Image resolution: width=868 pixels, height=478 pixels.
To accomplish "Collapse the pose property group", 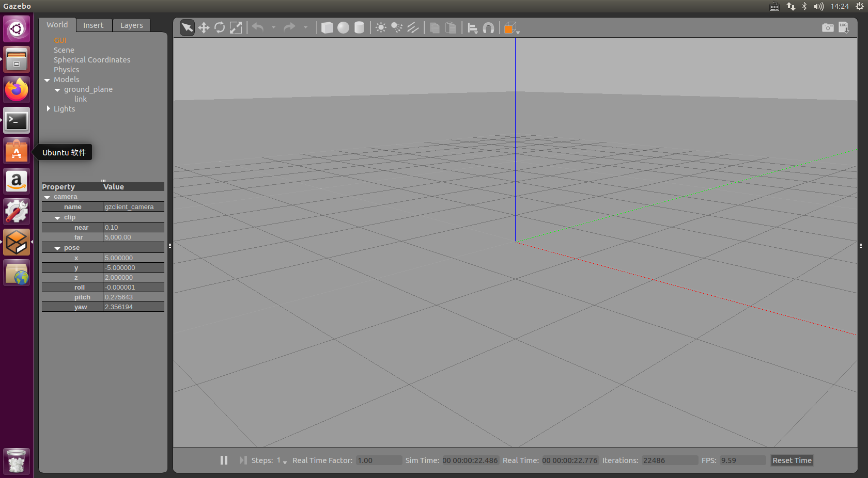I will pos(57,248).
